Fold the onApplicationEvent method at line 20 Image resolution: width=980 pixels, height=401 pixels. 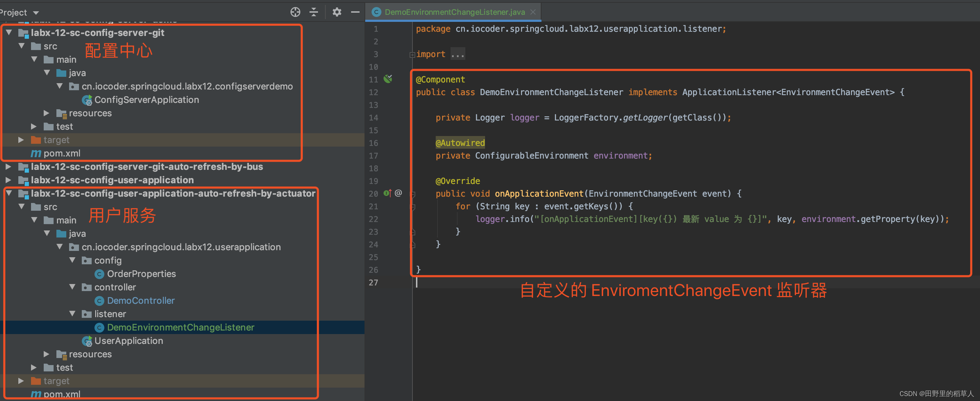tap(413, 195)
